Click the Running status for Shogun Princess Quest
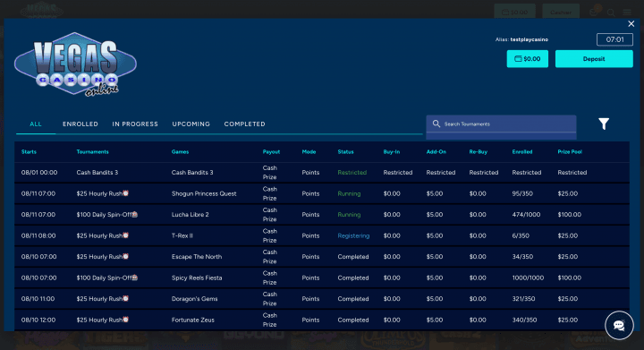The height and width of the screenshot is (350, 644). [x=349, y=193]
